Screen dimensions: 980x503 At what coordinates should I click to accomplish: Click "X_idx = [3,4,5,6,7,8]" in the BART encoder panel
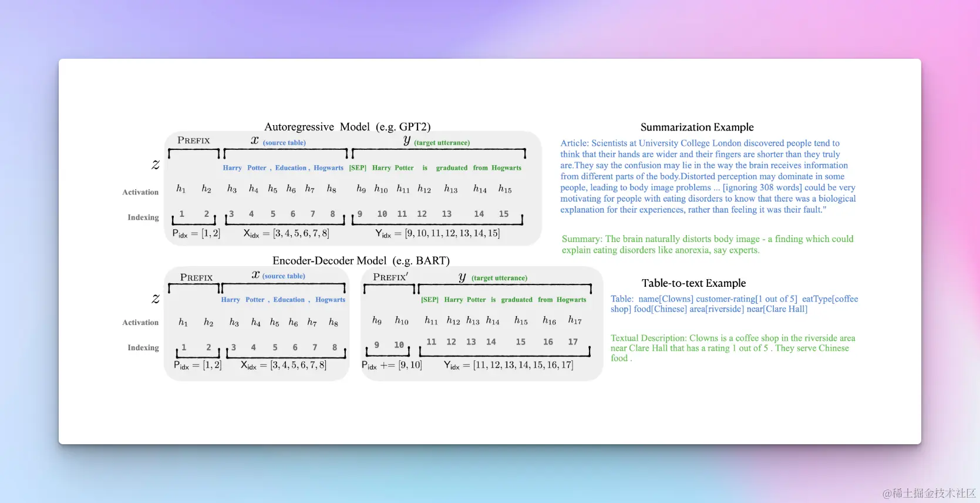[x=284, y=365]
